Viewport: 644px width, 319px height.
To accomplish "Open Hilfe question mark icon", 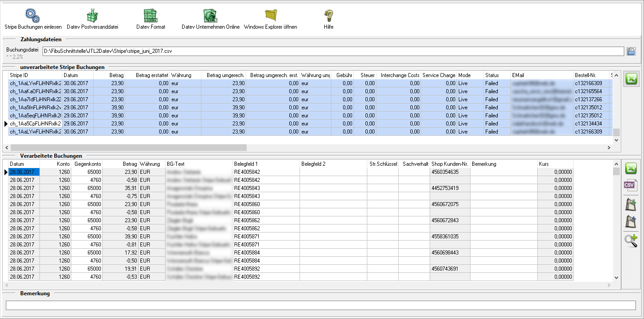I will click(329, 16).
